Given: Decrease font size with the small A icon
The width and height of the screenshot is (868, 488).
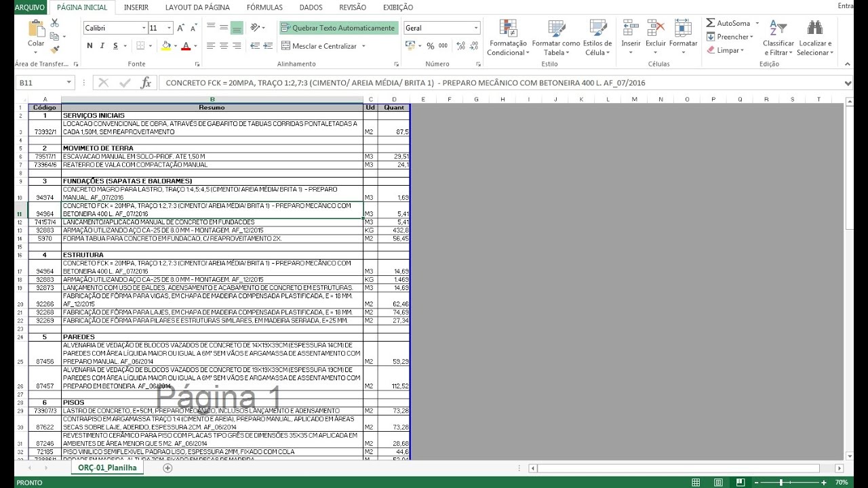Looking at the screenshot, I should pyautogui.click(x=195, y=28).
